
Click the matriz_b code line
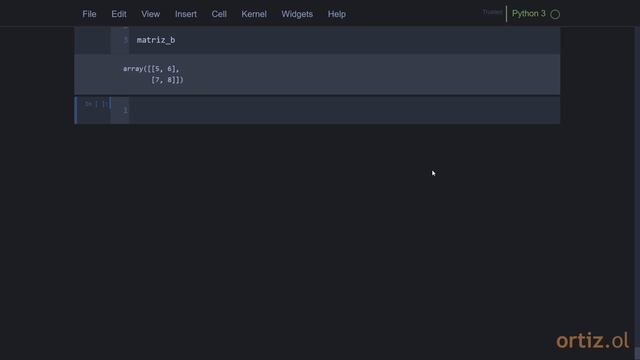[156, 40]
